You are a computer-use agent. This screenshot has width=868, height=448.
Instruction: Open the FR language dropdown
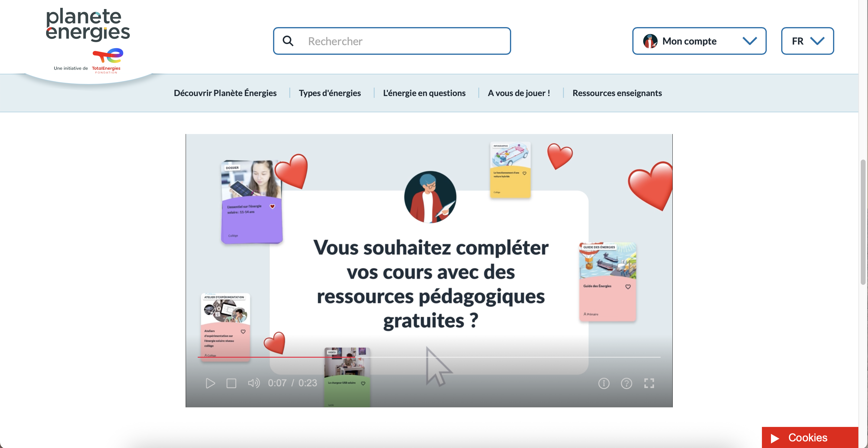[x=807, y=41]
